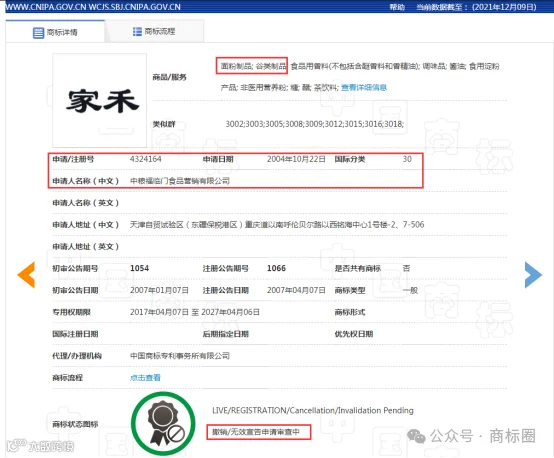The image size is (554, 458).
Task: Select LIVE/REGISTRATION/Cancellation/Invalidation Pending status text
Action: click(x=313, y=410)
